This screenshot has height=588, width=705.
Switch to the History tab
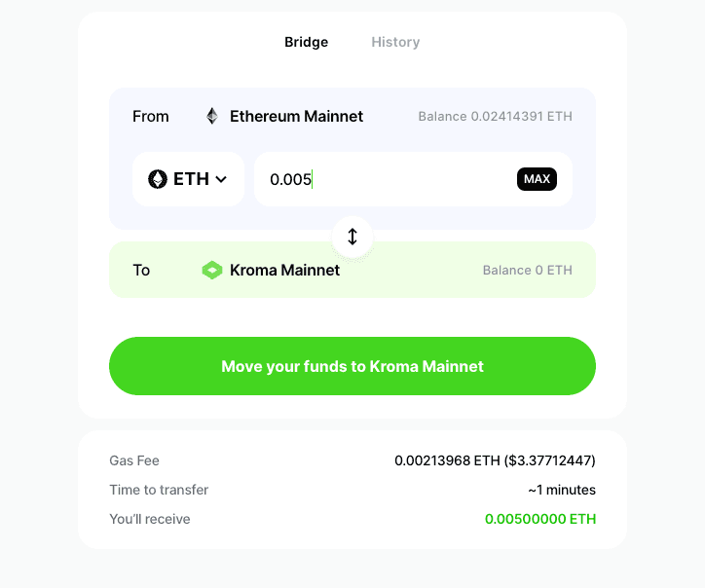(395, 42)
